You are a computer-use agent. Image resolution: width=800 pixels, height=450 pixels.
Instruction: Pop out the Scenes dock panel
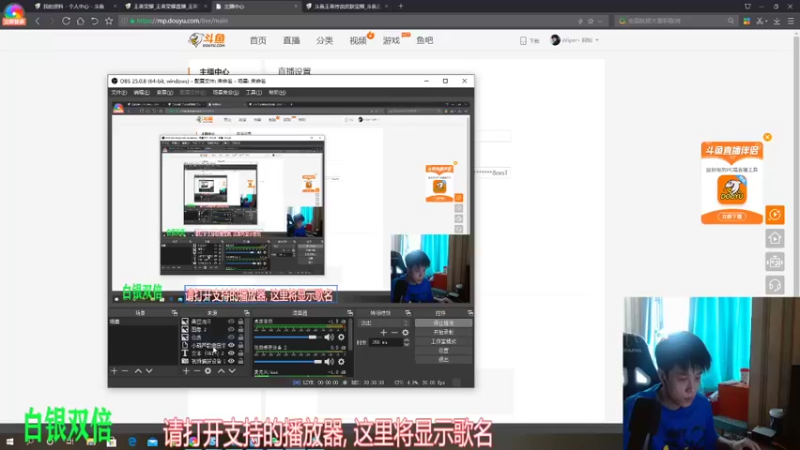click(174, 313)
